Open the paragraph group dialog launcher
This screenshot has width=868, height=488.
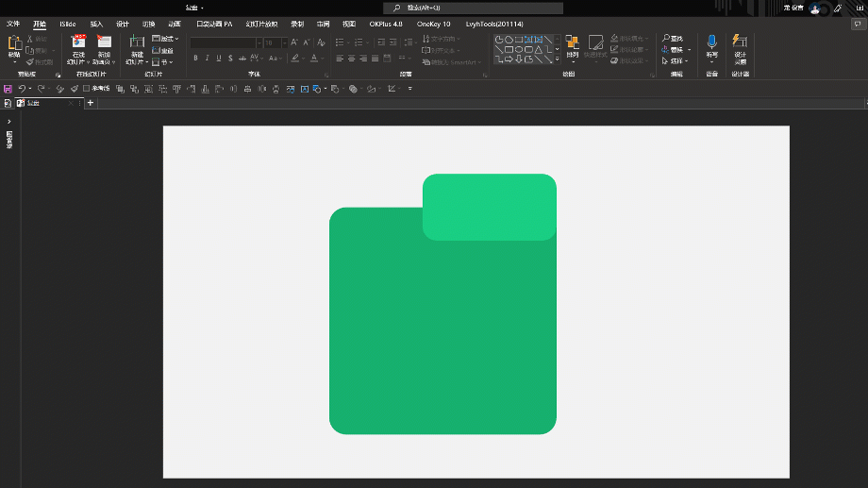[x=485, y=75]
